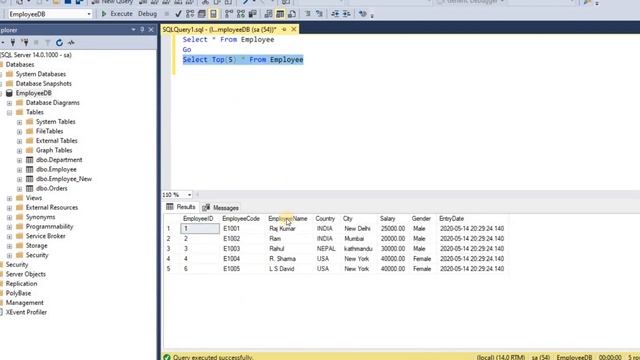The width and height of the screenshot is (640, 360).
Task: Select the XEvent Profiler node
Action: 26,312
